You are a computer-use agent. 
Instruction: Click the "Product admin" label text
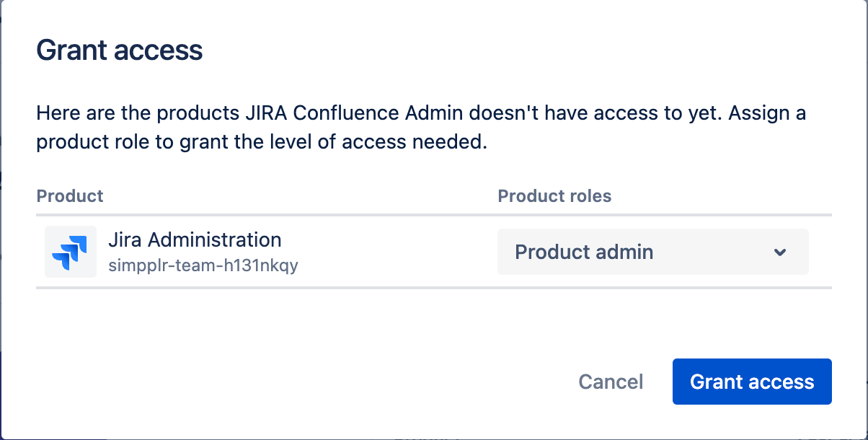584,252
